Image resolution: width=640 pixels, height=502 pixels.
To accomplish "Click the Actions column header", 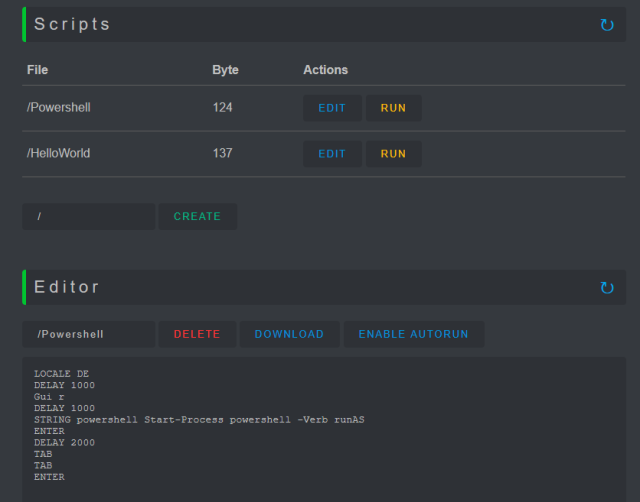I will click(325, 70).
